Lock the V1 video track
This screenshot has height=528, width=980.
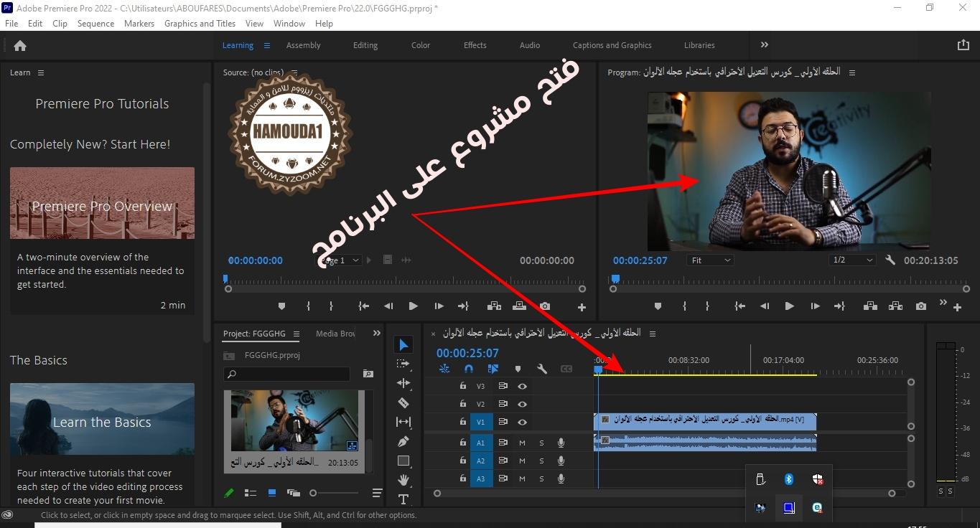pos(462,422)
